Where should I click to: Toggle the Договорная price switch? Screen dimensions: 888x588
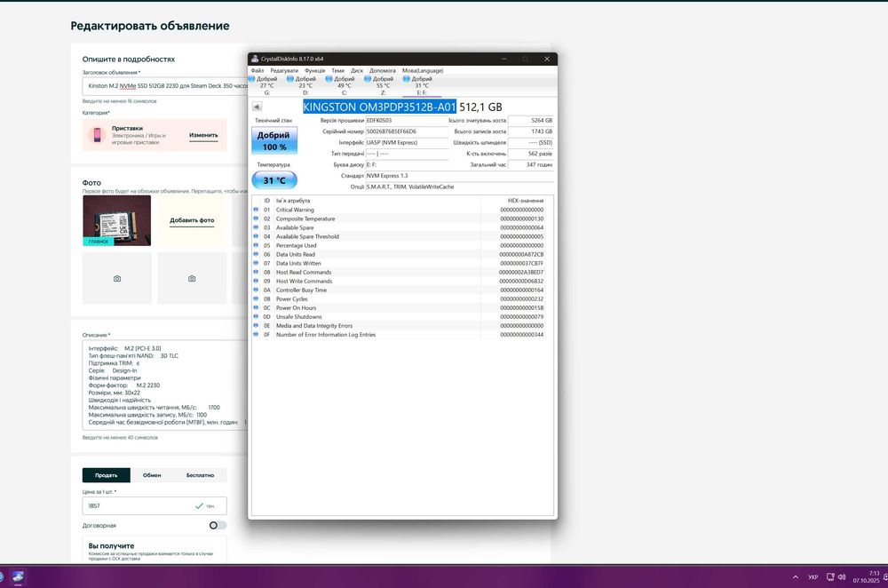218,525
